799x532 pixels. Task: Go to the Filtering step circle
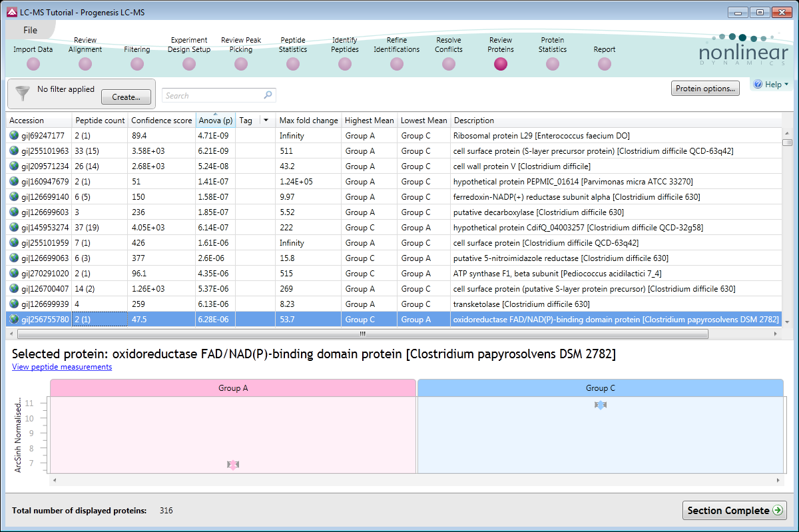[137, 64]
